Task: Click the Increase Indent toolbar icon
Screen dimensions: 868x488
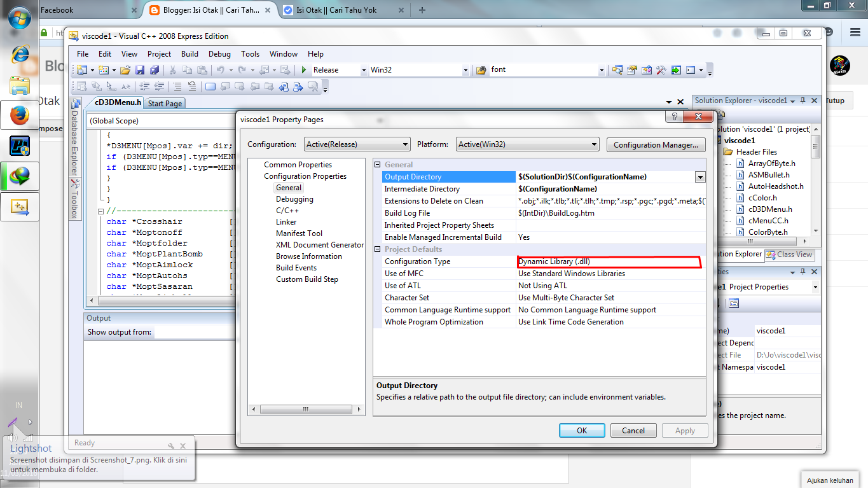Action: click(x=159, y=87)
